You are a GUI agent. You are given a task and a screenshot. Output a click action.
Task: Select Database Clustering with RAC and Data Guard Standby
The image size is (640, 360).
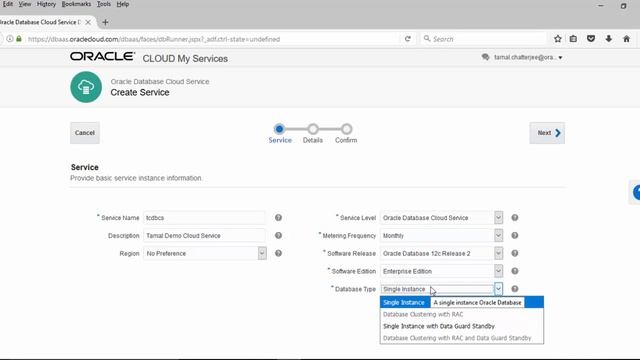tap(462, 338)
